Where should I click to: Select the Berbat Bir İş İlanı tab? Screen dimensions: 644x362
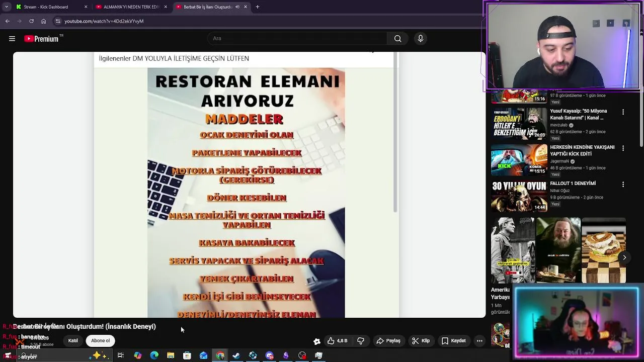(x=207, y=7)
